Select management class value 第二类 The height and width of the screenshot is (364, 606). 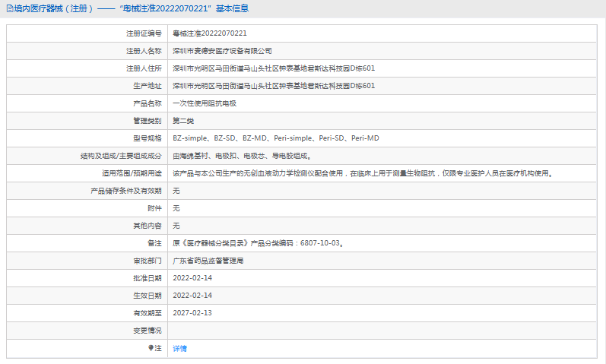[183, 121]
